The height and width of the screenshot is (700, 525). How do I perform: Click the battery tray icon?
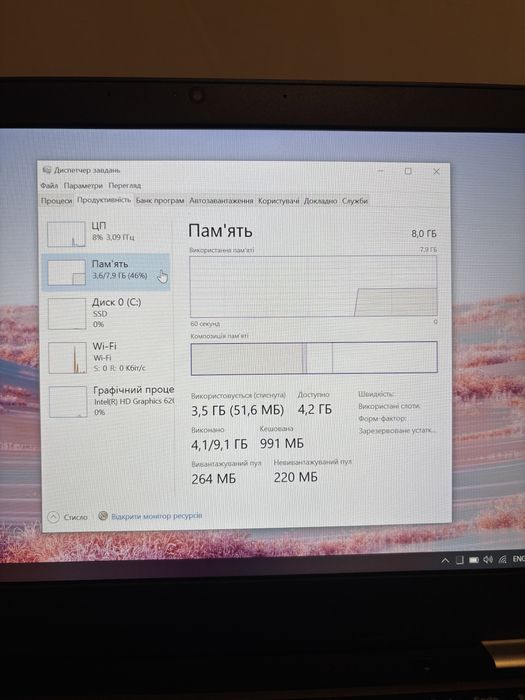(x=474, y=560)
